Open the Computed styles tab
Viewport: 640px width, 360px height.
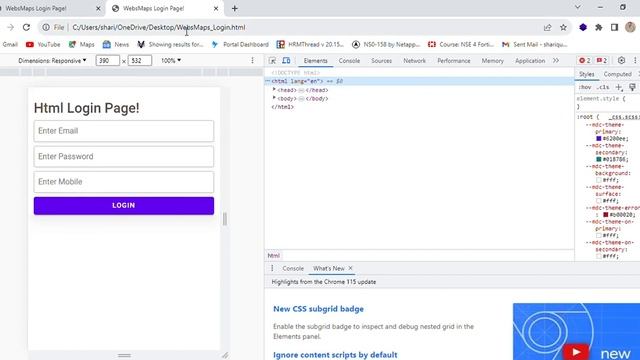click(x=617, y=74)
